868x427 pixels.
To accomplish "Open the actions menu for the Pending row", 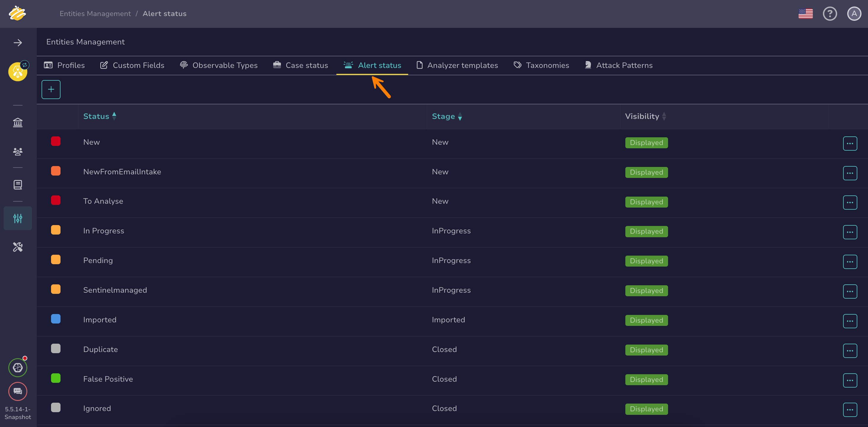I will point(850,262).
